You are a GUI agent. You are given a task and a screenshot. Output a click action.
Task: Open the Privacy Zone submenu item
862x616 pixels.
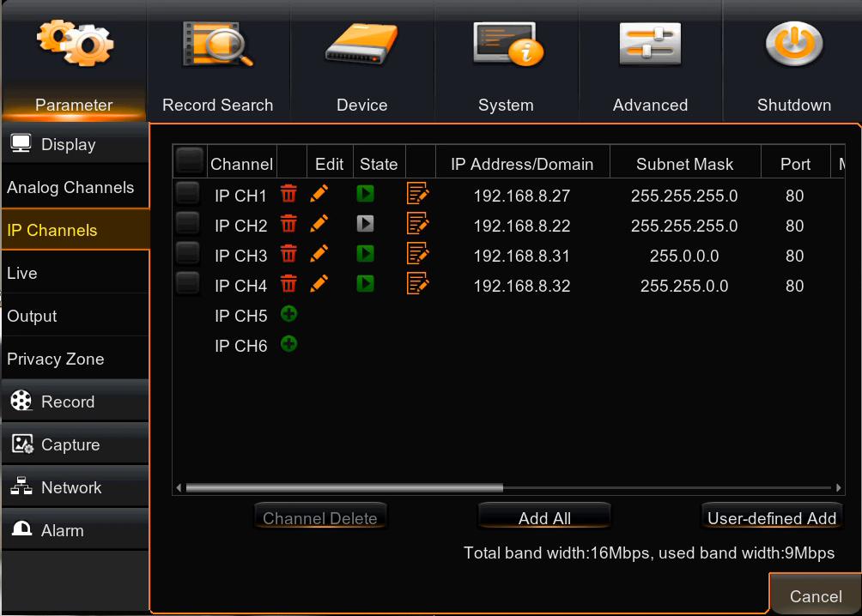click(x=76, y=359)
